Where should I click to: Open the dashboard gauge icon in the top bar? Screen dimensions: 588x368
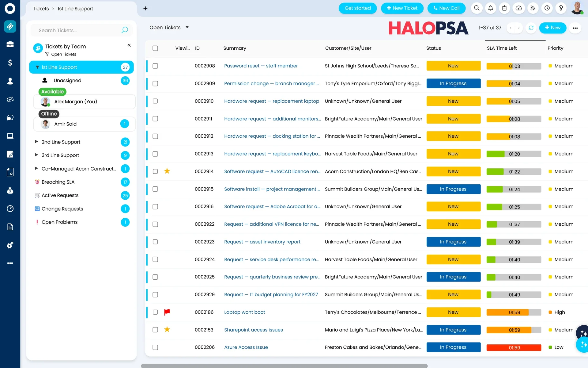pyautogui.click(x=518, y=8)
